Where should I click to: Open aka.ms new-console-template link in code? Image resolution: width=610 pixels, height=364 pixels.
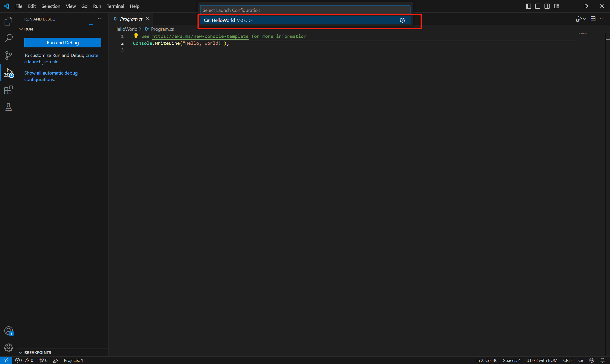point(200,36)
